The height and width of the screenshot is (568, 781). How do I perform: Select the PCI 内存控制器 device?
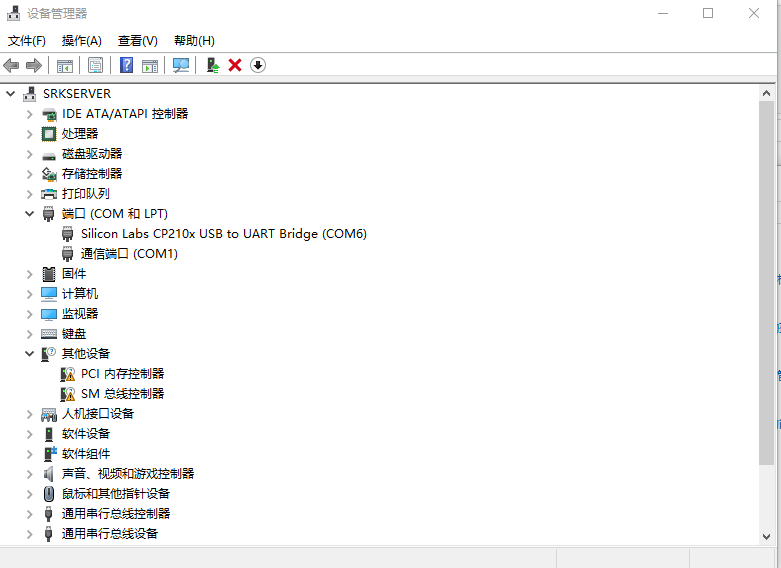[x=122, y=374]
